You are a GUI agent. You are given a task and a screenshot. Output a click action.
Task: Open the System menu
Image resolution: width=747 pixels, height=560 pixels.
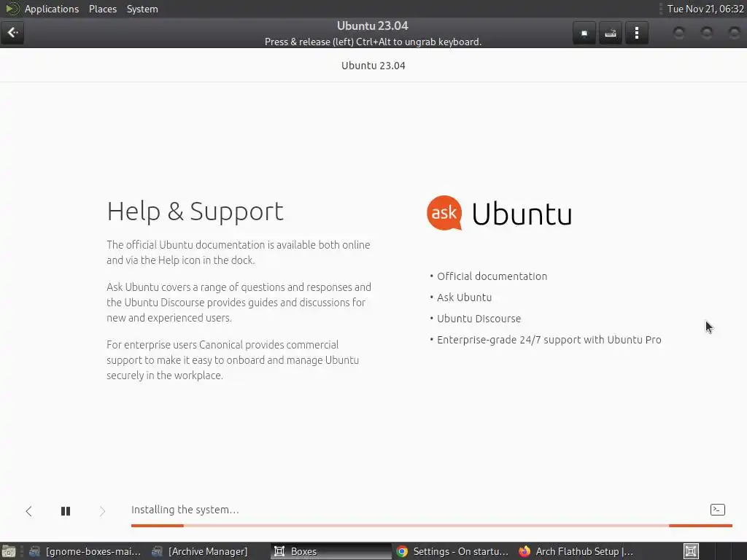142,9
